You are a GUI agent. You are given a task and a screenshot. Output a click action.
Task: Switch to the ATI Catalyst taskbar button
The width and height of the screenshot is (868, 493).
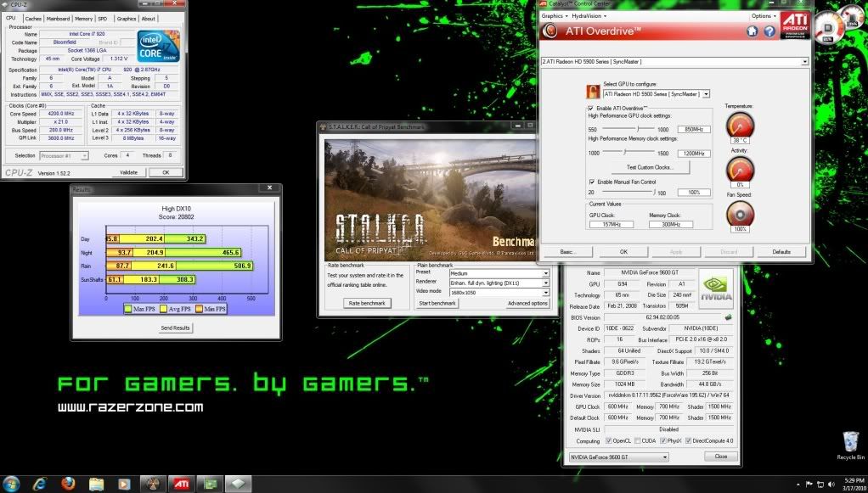182,485
